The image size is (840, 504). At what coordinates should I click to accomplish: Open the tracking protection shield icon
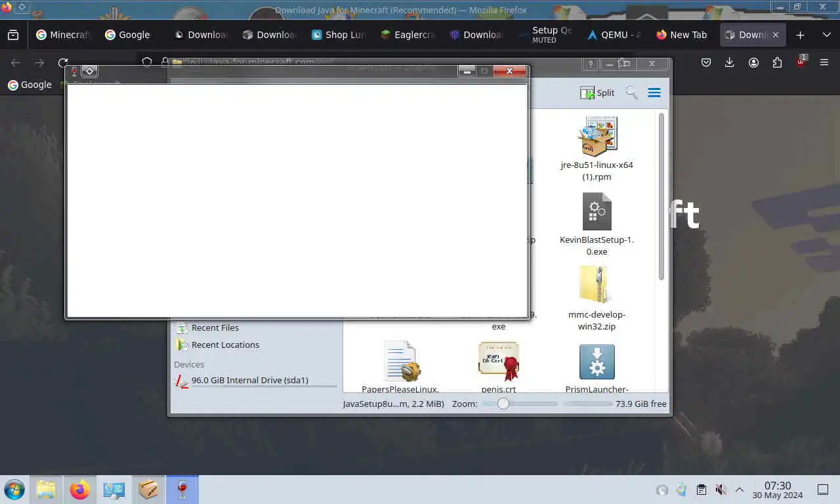[x=147, y=62]
